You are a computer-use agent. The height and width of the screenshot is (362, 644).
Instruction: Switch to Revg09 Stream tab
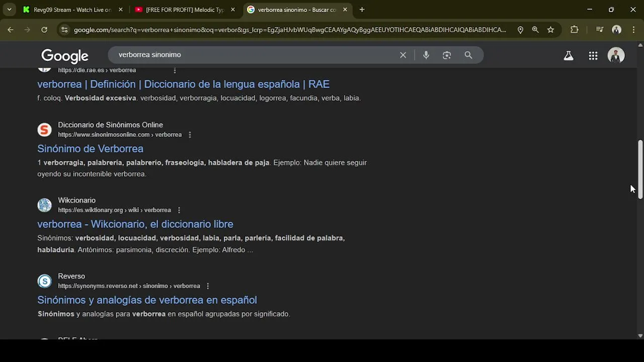(72, 10)
